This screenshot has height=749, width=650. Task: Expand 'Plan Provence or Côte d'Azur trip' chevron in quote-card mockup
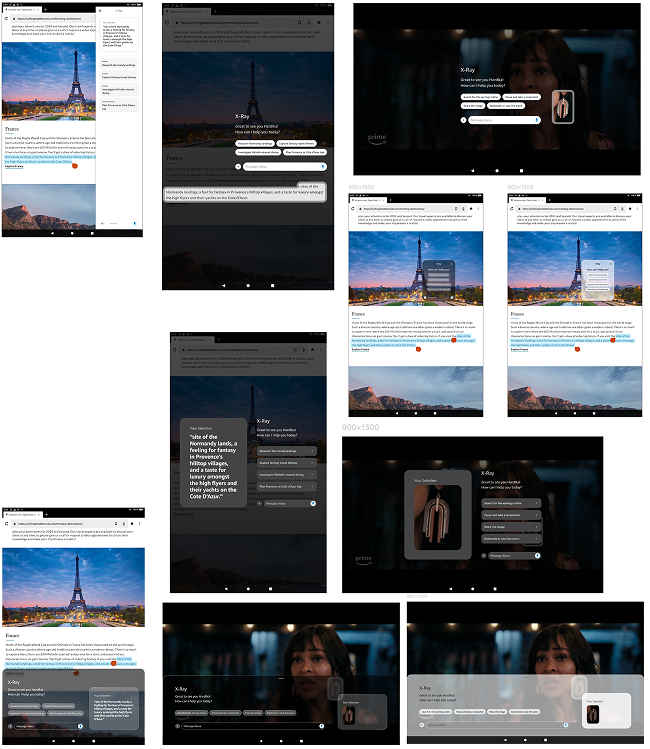(x=312, y=487)
